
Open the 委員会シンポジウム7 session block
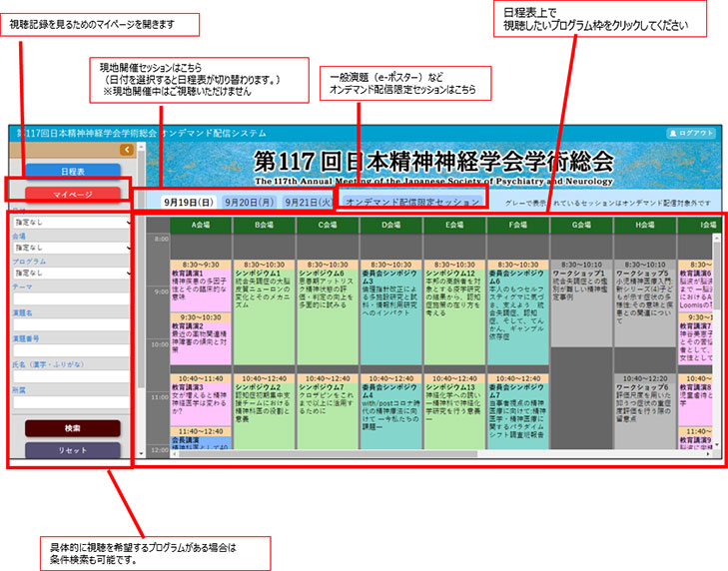click(x=517, y=411)
